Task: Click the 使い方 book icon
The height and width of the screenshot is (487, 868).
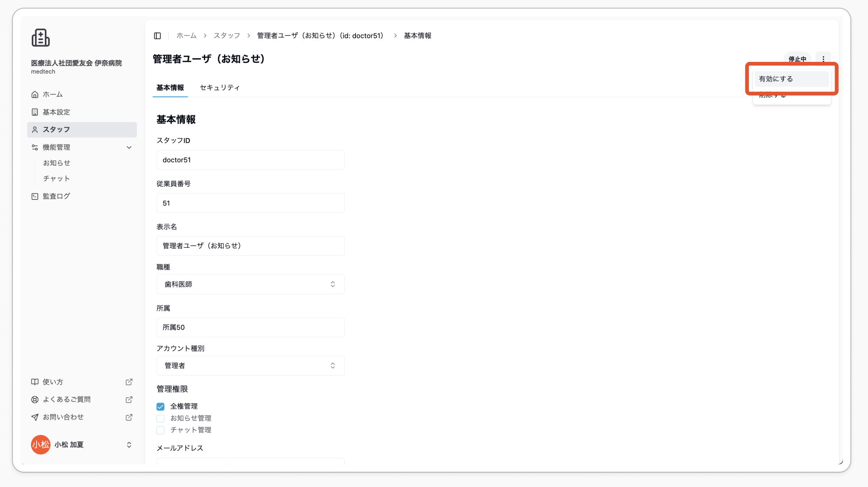Action: [x=35, y=382]
